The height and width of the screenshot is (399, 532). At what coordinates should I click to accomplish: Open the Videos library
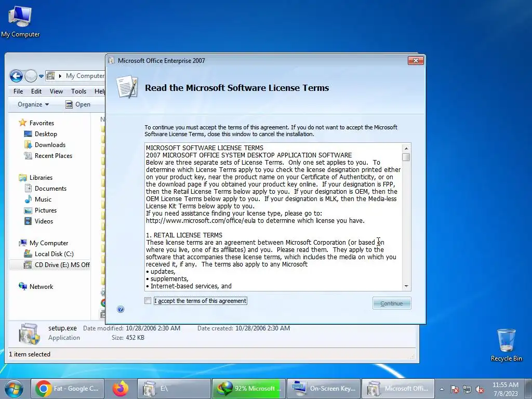(44, 221)
